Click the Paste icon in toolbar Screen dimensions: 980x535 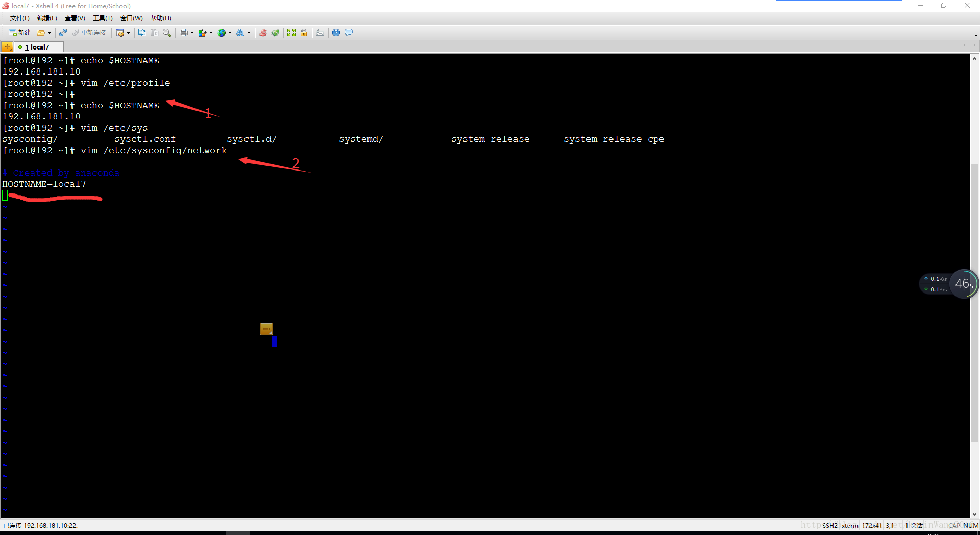154,33
